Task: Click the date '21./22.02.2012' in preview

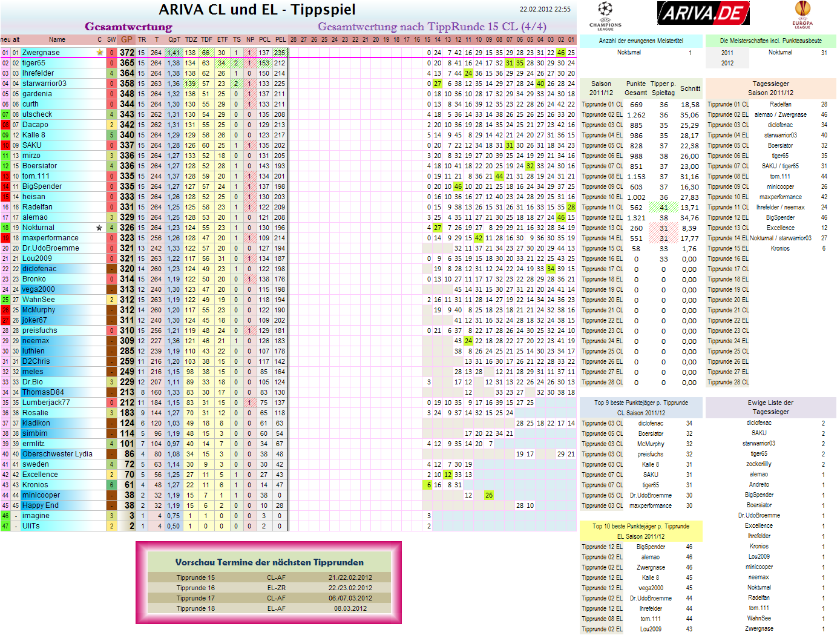Action: tap(350, 577)
